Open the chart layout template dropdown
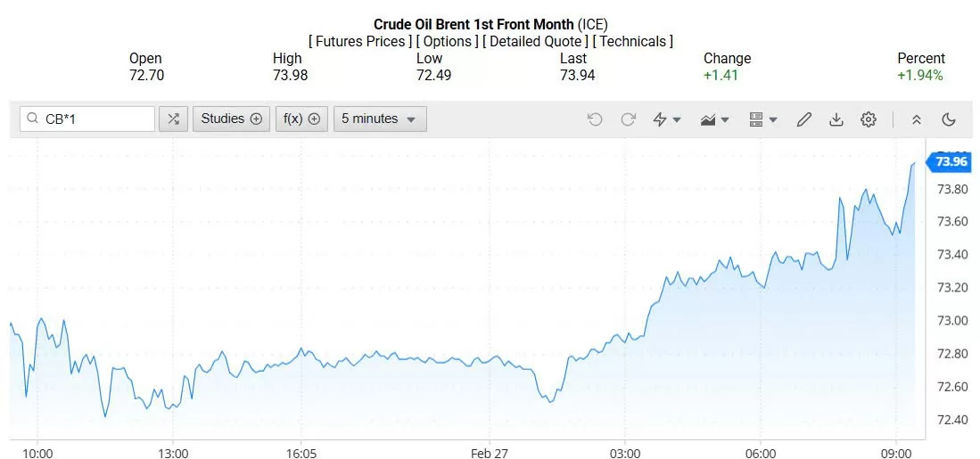 click(x=763, y=119)
